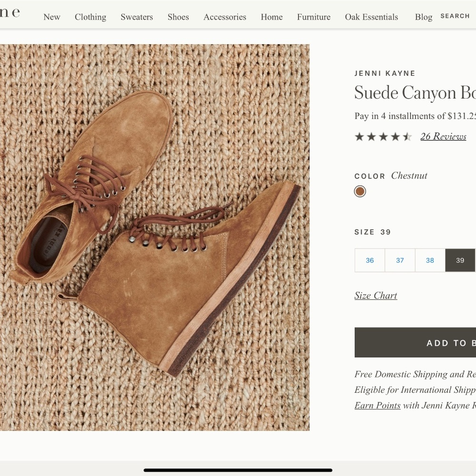
Task: Click the Eligible for International Shipping text
Action: [x=415, y=390]
